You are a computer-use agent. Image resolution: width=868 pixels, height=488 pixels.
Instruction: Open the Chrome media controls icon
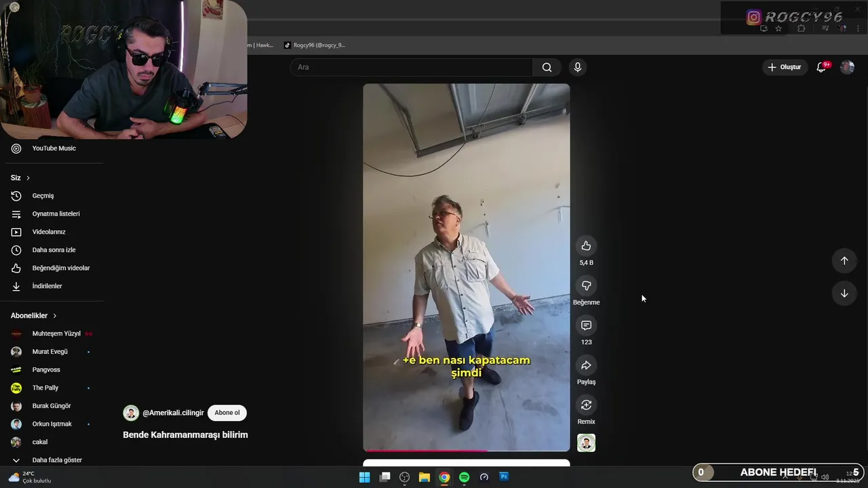pyautogui.click(x=825, y=28)
